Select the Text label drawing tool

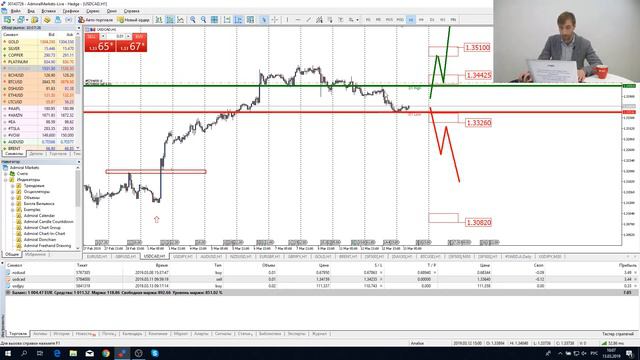point(341,20)
